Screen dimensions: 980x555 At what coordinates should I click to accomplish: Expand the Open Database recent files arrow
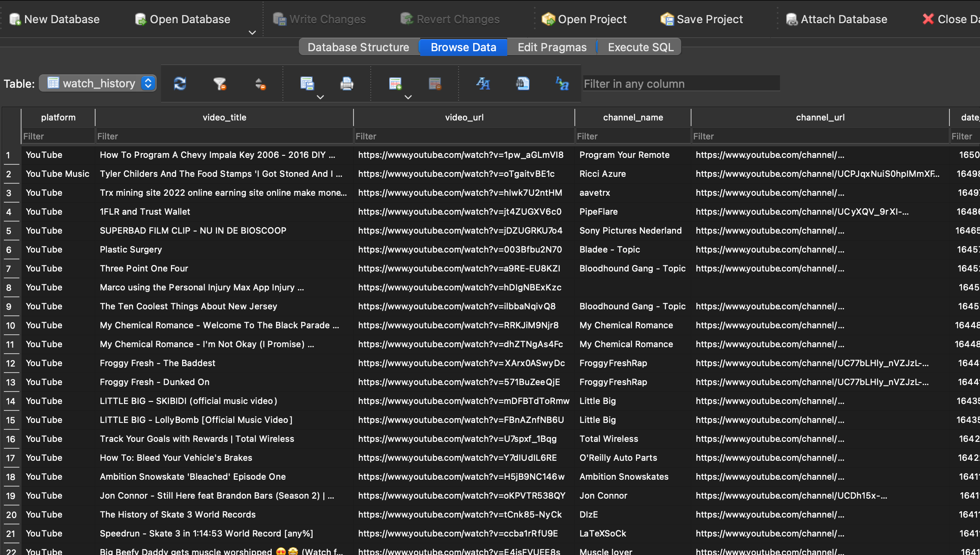(252, 33)
